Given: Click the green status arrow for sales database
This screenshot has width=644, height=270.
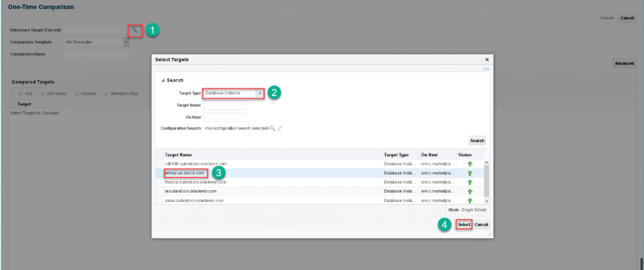Looking at the screenshot, I should pyautogui.click(x=470, y=201).
